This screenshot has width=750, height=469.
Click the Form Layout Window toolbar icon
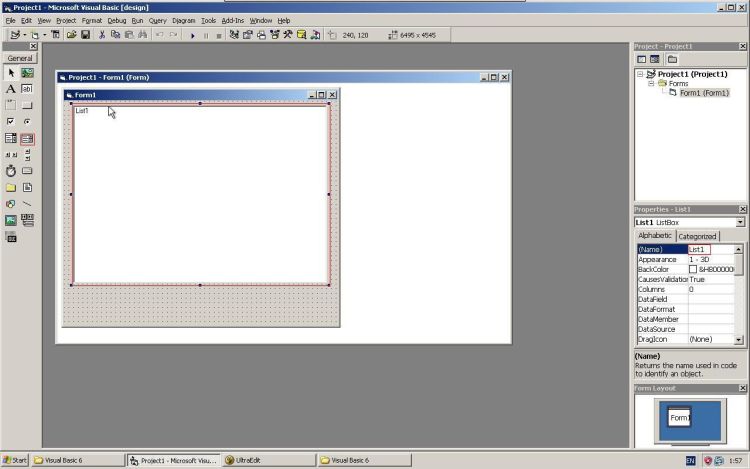(261, 35)
